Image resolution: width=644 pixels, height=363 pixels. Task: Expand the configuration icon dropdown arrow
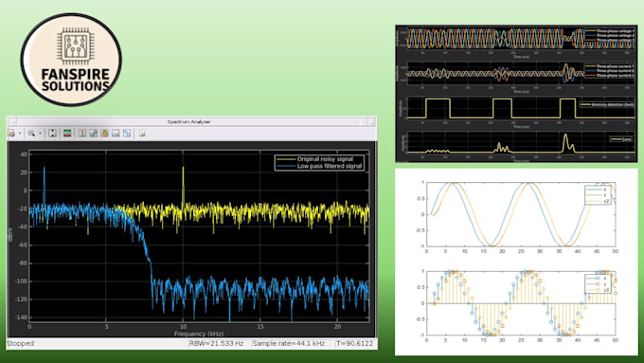point(19,134)
